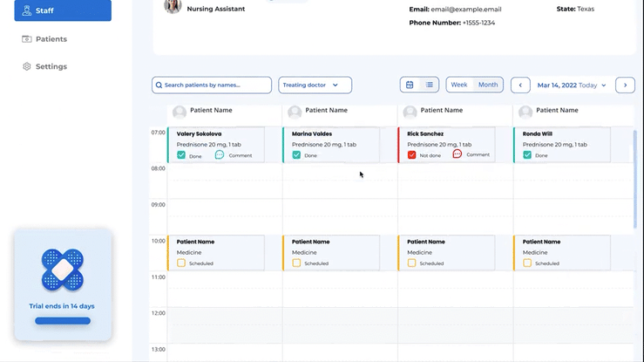
Task: Open the Mar 14, 2022 date dropdown
Action: (x=572, y=85)
